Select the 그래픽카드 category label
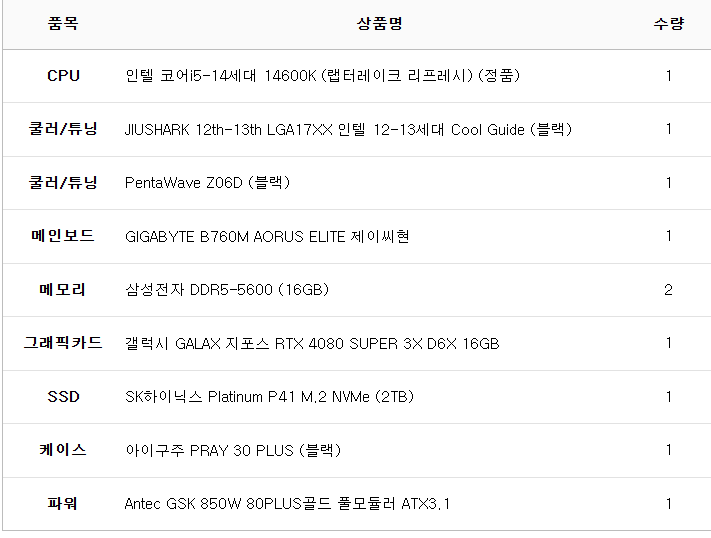 tap(63, 343)
